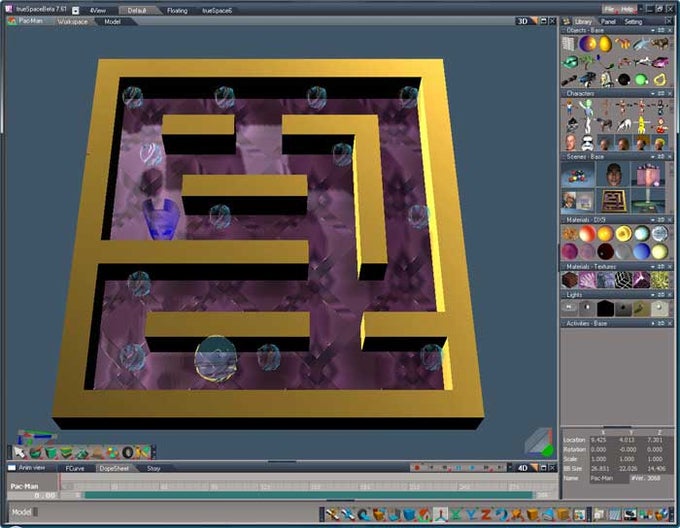Click the red Record animation button
This screenshot has width=680, height=528.
pyautogui.click(x=417, y=468)
